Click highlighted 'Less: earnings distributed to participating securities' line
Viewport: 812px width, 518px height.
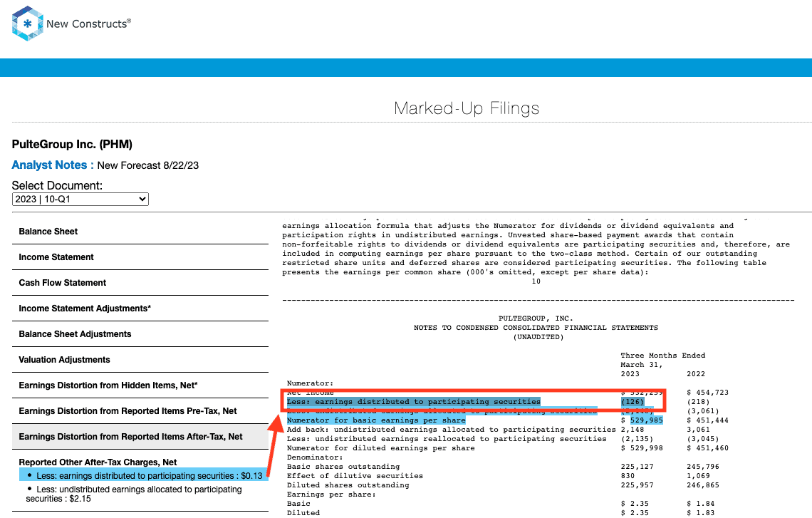click(414, 402)
